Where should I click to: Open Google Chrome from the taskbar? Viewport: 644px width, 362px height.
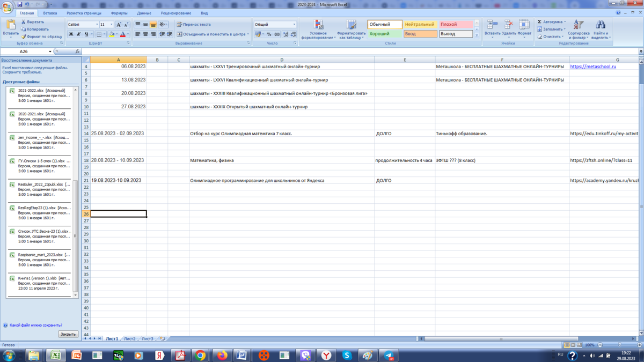(x=200, y=355)
